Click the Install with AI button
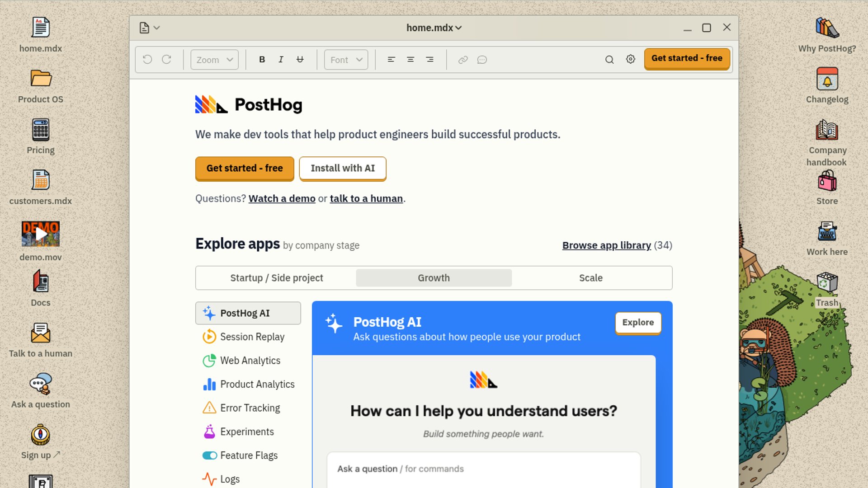The image size is (868, 488). click(x=343, y=168)
